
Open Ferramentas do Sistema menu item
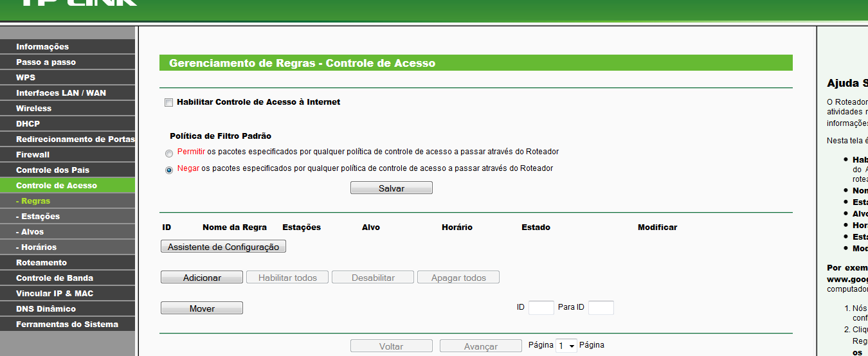pos(68,324)
